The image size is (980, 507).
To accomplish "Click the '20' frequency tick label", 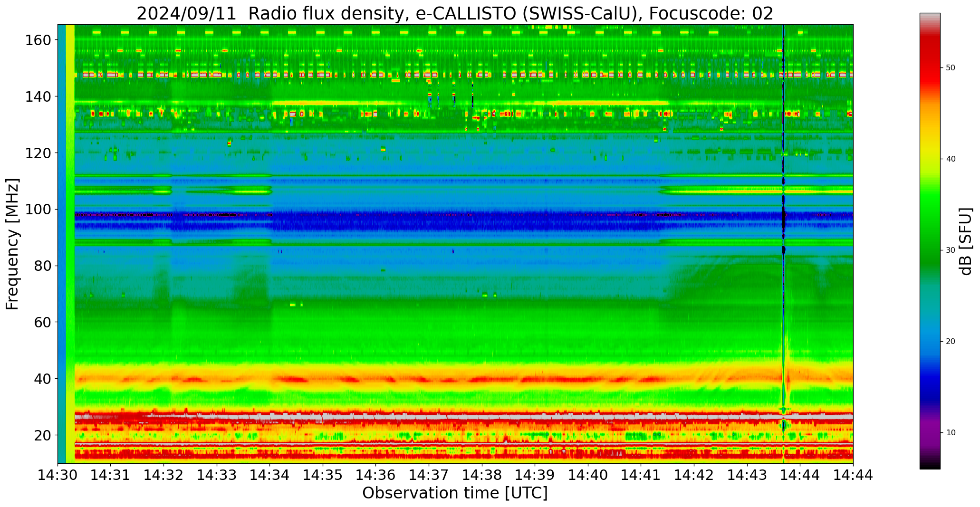I will 42,435.
